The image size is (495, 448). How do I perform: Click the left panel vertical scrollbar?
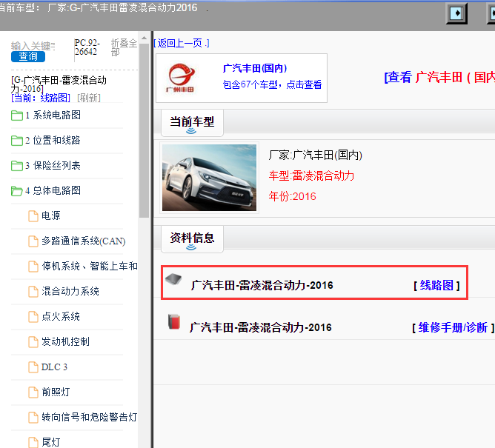pos(144,130)
